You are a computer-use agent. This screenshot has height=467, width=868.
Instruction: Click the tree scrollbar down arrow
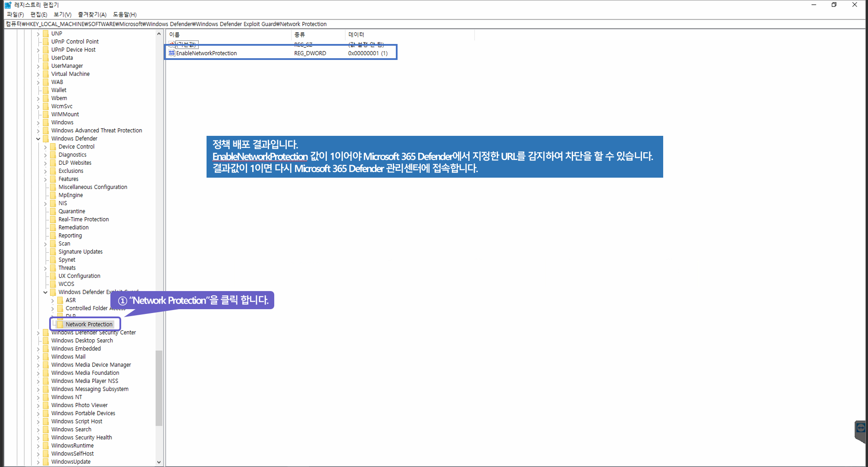tap(159, 462)
